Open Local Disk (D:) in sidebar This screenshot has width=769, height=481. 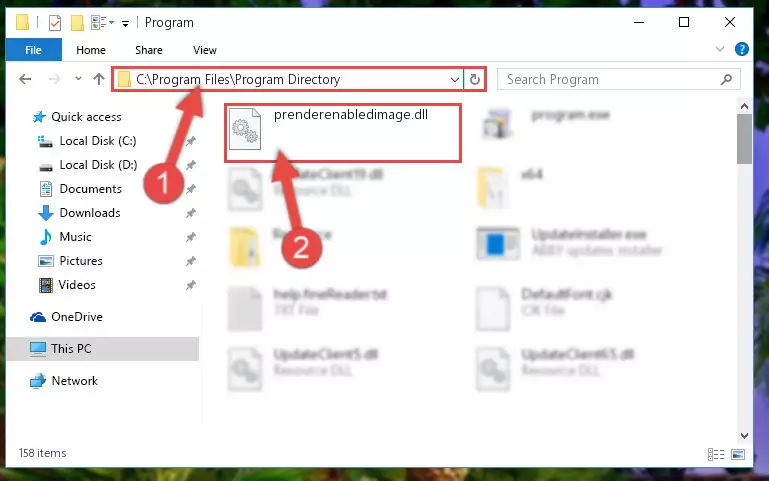pyautogui.click(x=98, y=165)
